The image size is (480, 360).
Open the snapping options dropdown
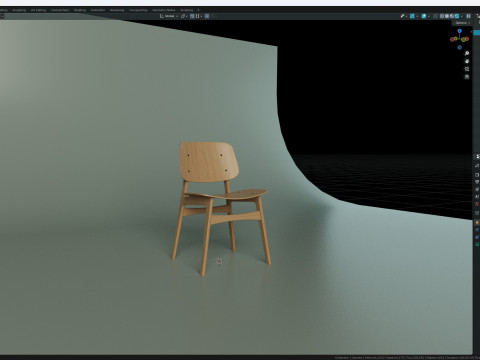199,16
